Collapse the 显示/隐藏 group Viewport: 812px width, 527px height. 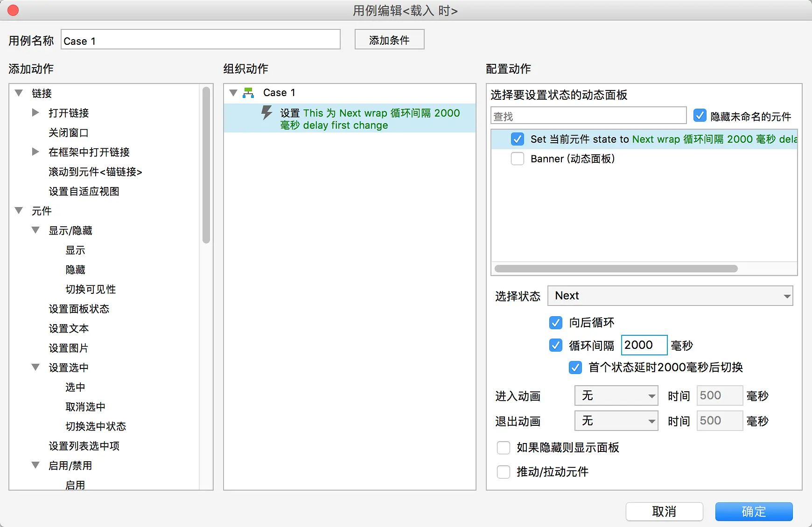coord(35,230)
